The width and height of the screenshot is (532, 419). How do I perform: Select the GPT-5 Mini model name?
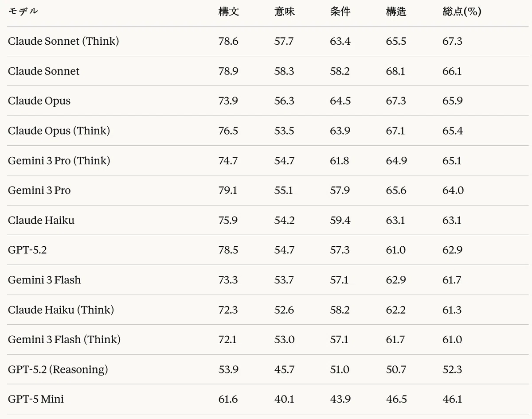(x=36, y=399)
